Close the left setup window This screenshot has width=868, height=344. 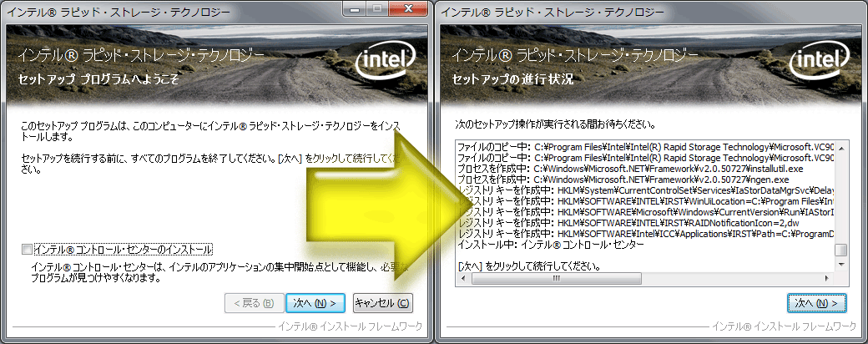tap(407, 9)
